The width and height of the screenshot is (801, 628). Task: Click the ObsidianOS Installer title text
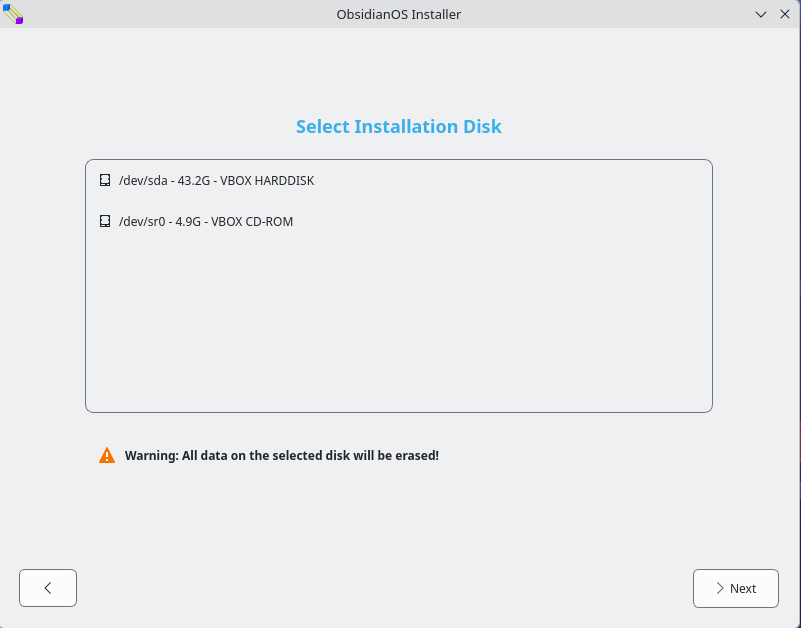(x=398, y=14)
